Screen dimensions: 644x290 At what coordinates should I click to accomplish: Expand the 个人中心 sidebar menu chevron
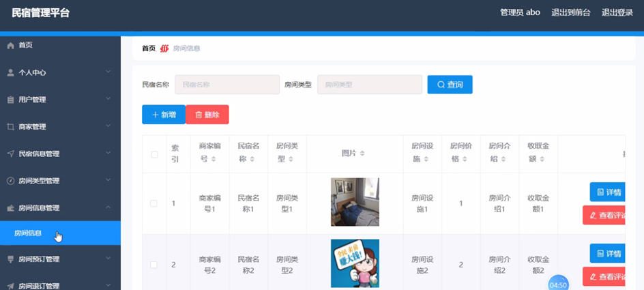point(108,72)
